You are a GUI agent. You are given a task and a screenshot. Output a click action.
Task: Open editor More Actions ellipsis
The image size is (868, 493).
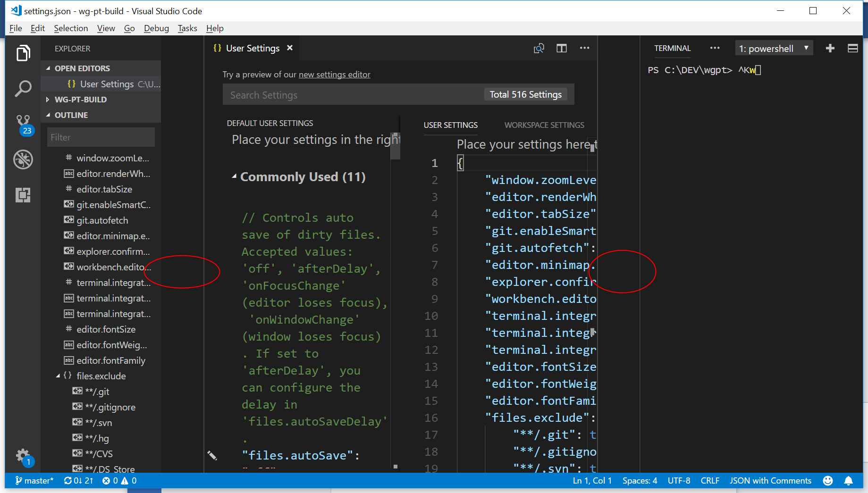584,48
